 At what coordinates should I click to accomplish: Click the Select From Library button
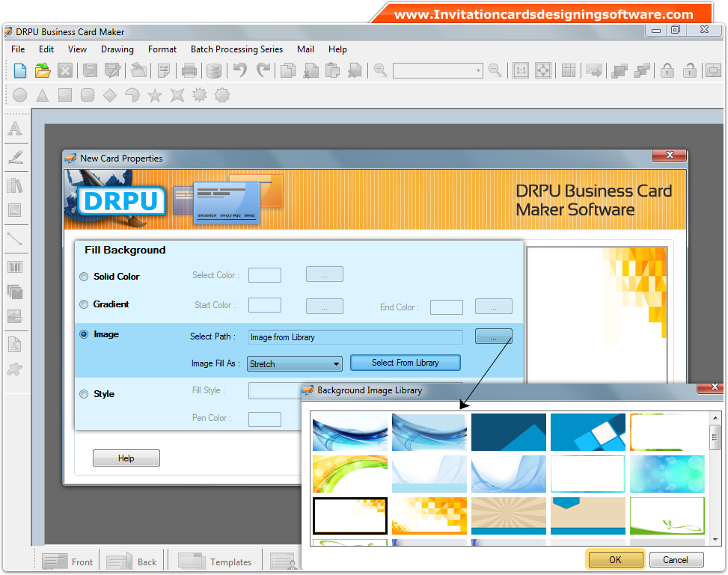pos(405,363)
